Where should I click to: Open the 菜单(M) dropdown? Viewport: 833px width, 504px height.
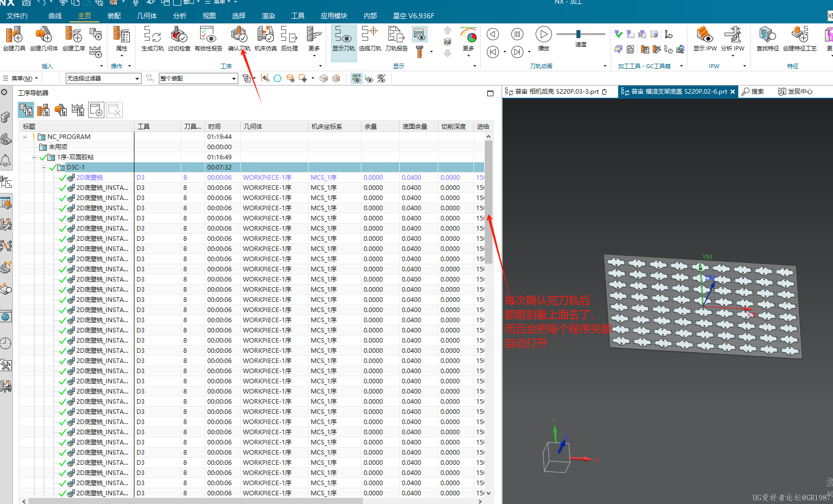tap(20, 78)
